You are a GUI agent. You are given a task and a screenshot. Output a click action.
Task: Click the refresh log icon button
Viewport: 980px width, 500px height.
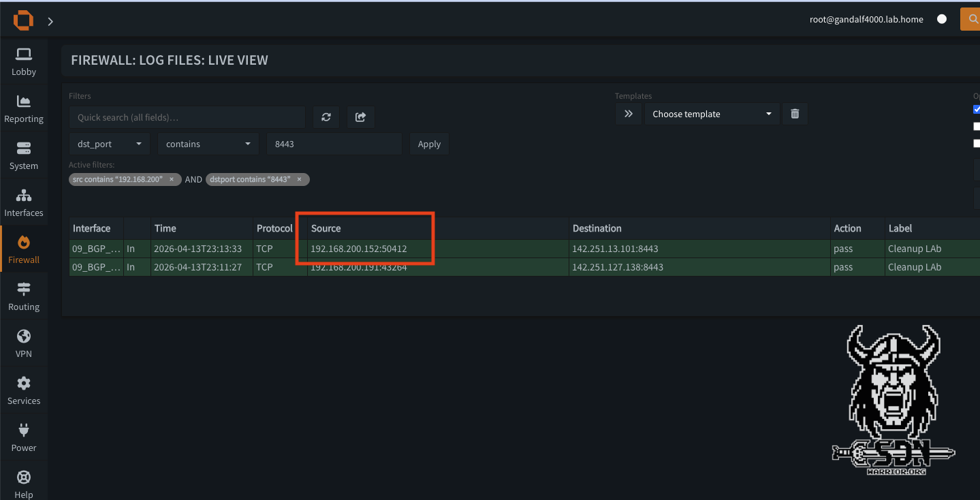point(326,117)
